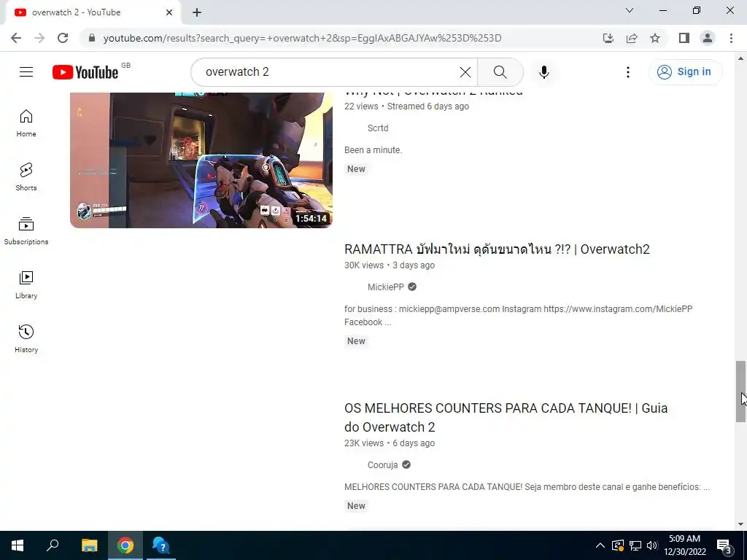Click the install app icon in the address bar
747x560 pixels.
(608, 38)
